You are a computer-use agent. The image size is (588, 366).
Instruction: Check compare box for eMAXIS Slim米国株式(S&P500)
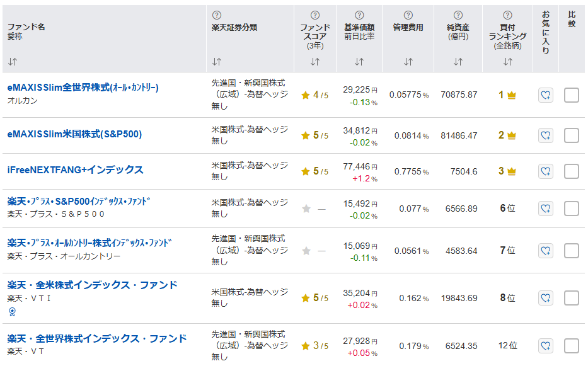pos(572,135)
